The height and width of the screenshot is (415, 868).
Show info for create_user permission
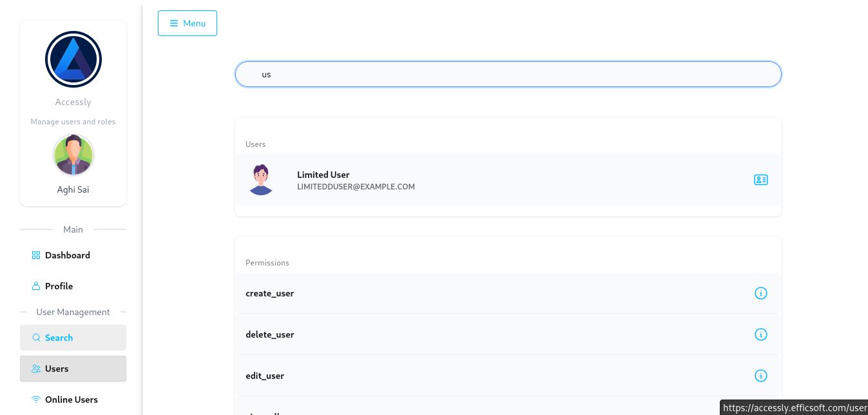click(x=760, y=293)
